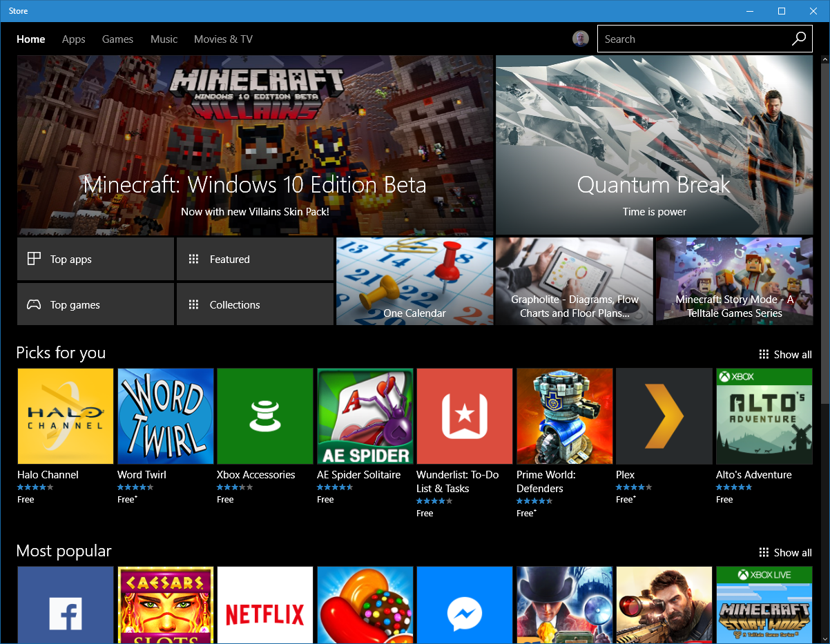This screenshot has width=830, height=644.
Task: Click the search magnifier icon
Action: pyautogui.click(x=798, y=39)
